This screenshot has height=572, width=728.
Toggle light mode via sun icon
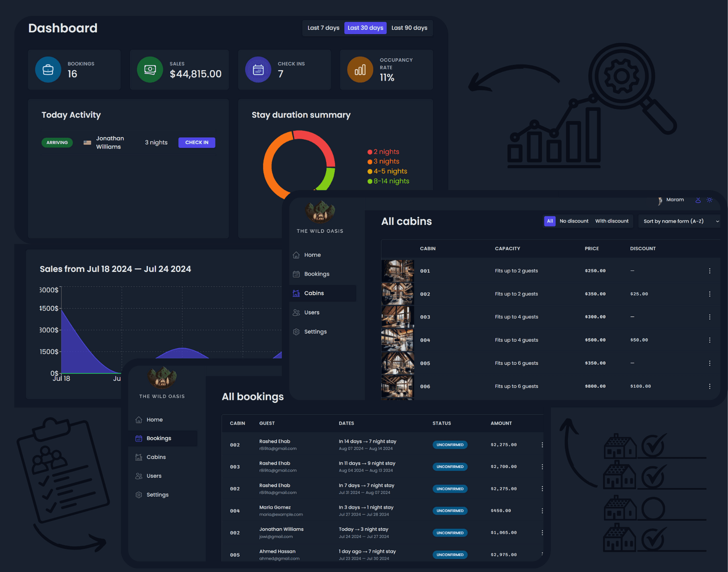click(x=710, y=200)
